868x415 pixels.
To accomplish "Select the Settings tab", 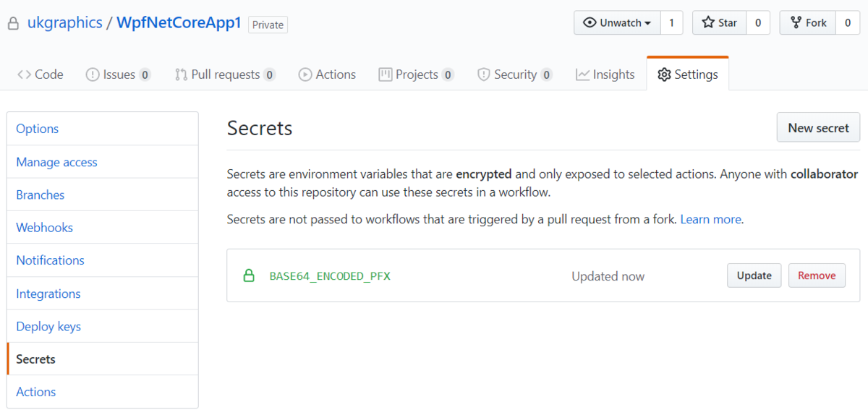I will pyautogui.click(x=688, y=74).
